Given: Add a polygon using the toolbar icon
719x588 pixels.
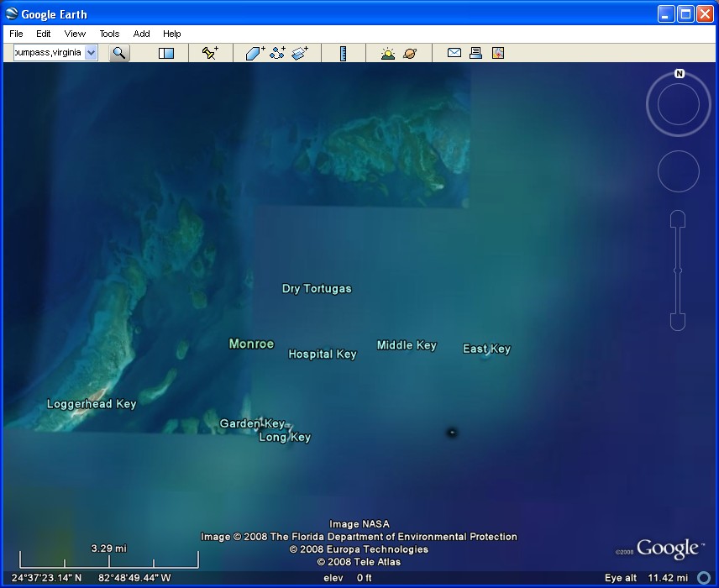Looking at the screenshot, I should pos(255,53).
